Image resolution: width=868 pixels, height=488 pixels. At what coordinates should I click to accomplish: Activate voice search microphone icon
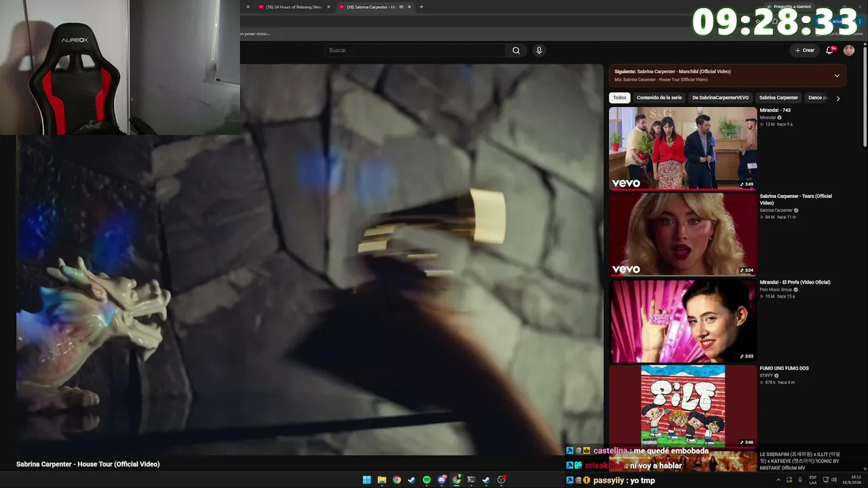[x=539, y=50]
